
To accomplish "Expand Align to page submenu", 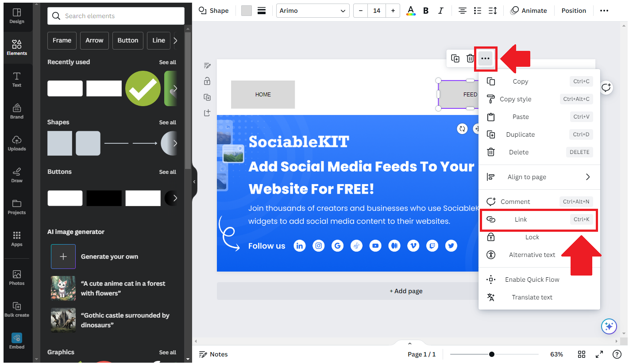I will click(539, 177).
